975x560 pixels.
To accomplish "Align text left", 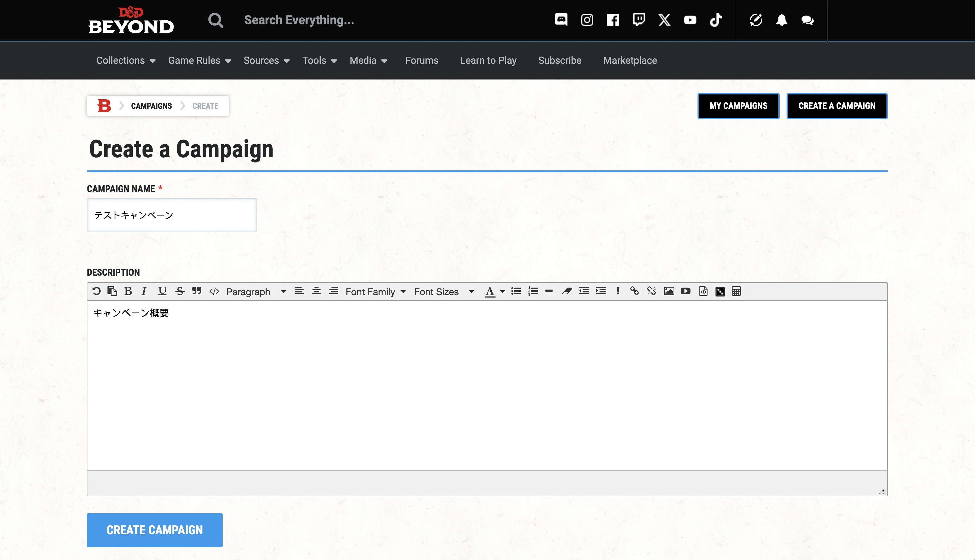I will (299, 291).
